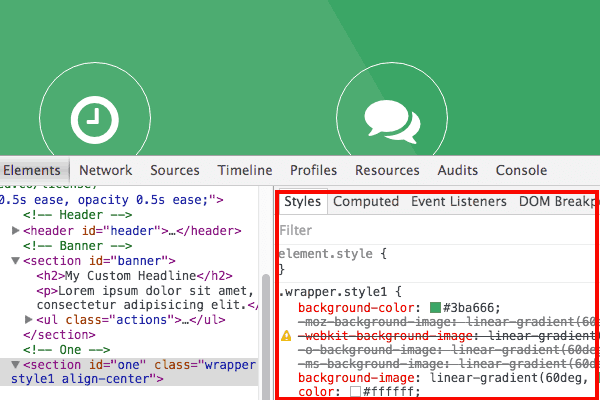
Task: Expand the ul class actions node
Action: coord(28,319)
